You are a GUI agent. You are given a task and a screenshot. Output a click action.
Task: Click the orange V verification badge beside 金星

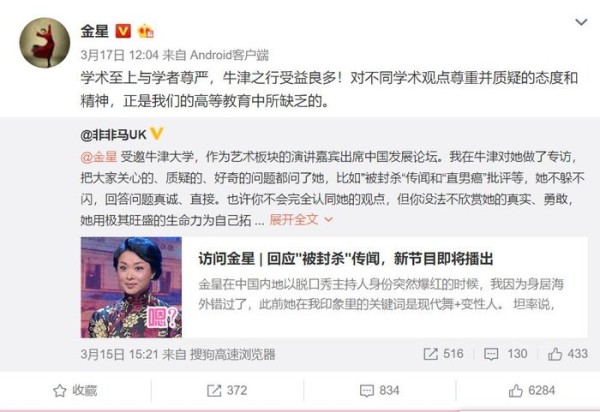coord(123,31)
